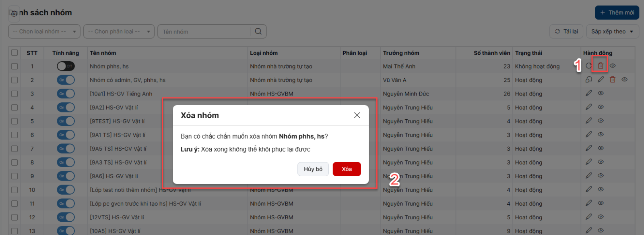Open the Chọn loại nhóm dropdown
This screenshot has width=644, height=235.
point(44,31)
